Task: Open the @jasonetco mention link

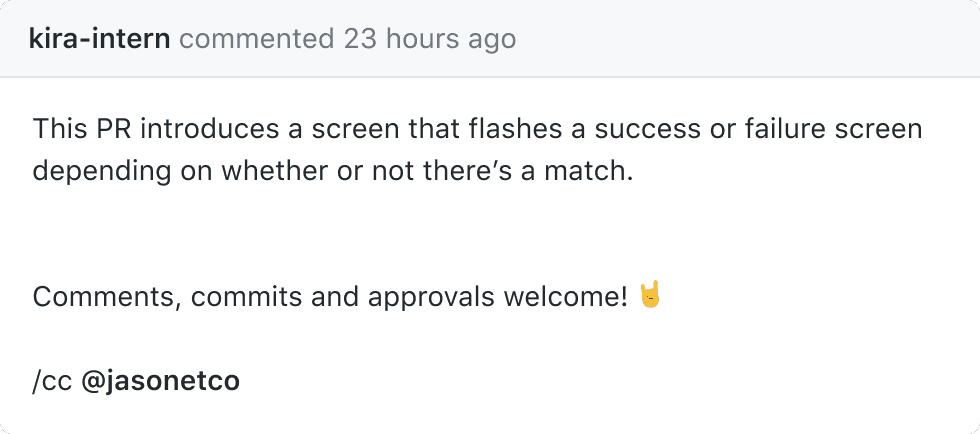Action: tap(160, 382)
